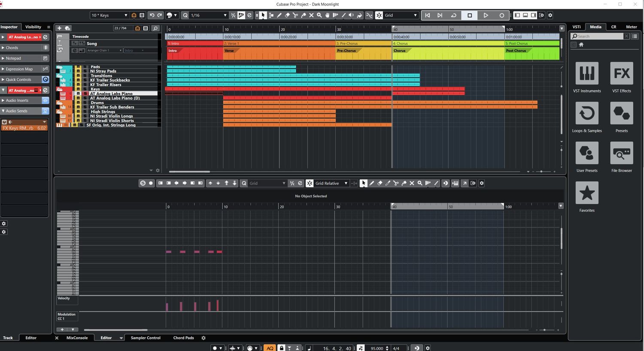
Task: Open the Sampler Control tab in lower zone
Action: coord(146,338)
